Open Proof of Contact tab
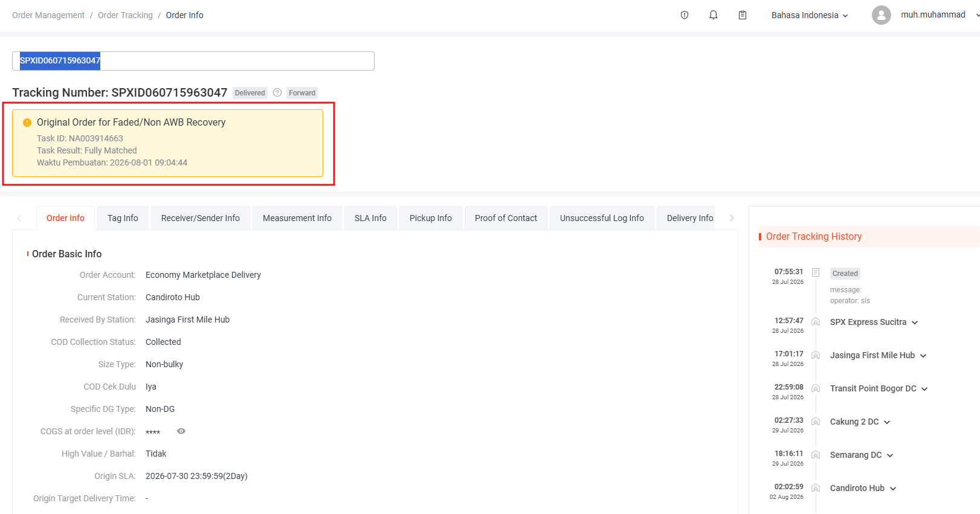980x514 pixels. (506, 218)
